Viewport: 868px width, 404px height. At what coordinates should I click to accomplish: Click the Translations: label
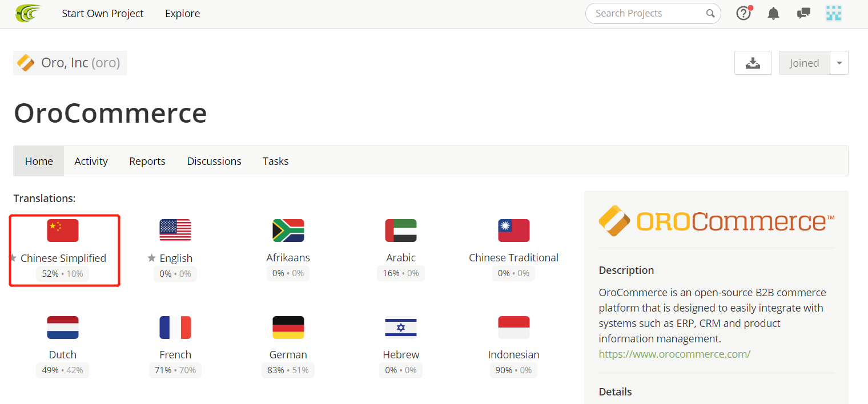pyautogui.click(x=45, y=198)
